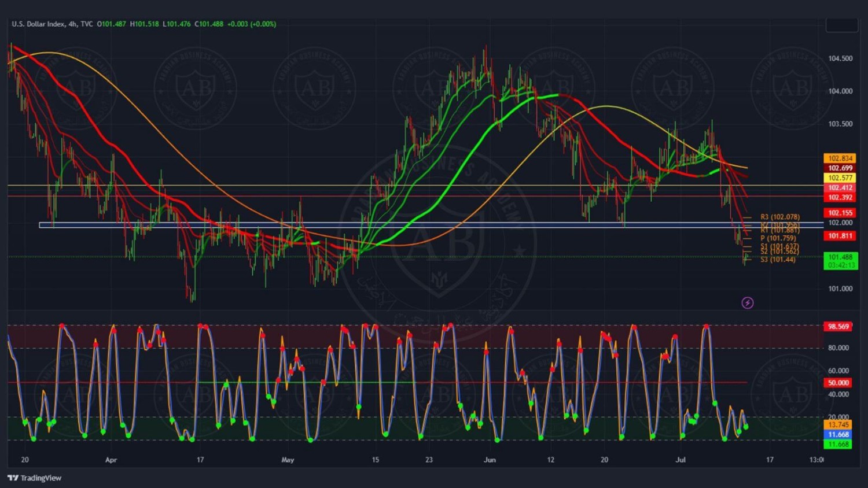Click the TradingView logo in bottom-left corner
868x488 pixels.
click(34, 478)
